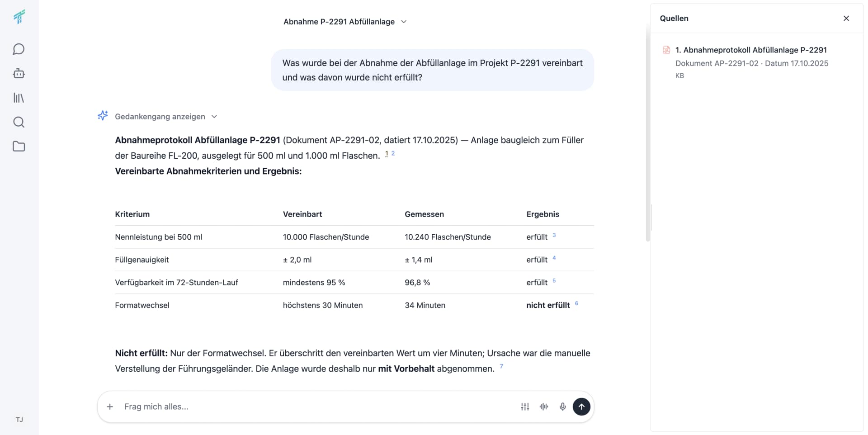868x435 pixels.
Task: Click the user question message bubble
Action: (x=433, y=70)
